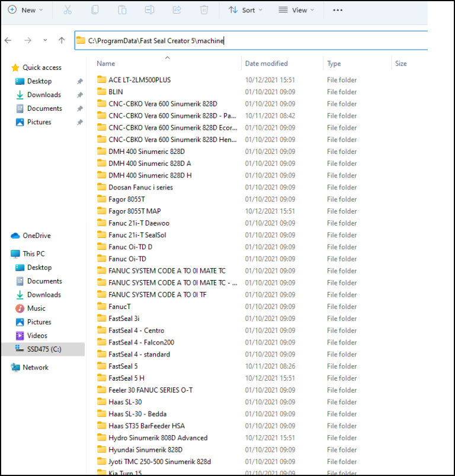Select the Fagor 8055T MAP folder
The height and width of the screenshot is (476, 455).
tap(134, 211)
